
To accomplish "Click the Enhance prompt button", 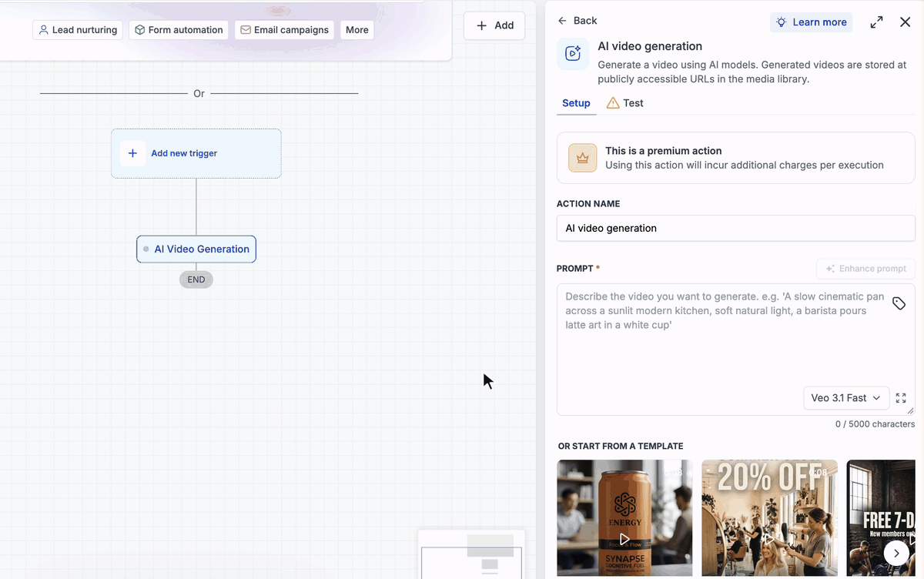I will tap(865, 269).
